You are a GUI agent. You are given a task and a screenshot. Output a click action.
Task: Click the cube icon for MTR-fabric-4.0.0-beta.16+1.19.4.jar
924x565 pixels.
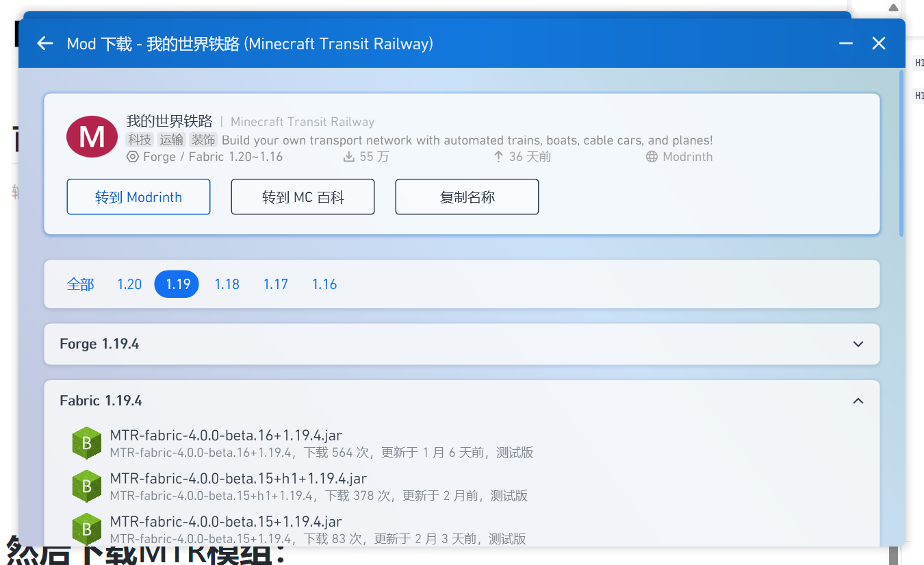click(87, 443)
